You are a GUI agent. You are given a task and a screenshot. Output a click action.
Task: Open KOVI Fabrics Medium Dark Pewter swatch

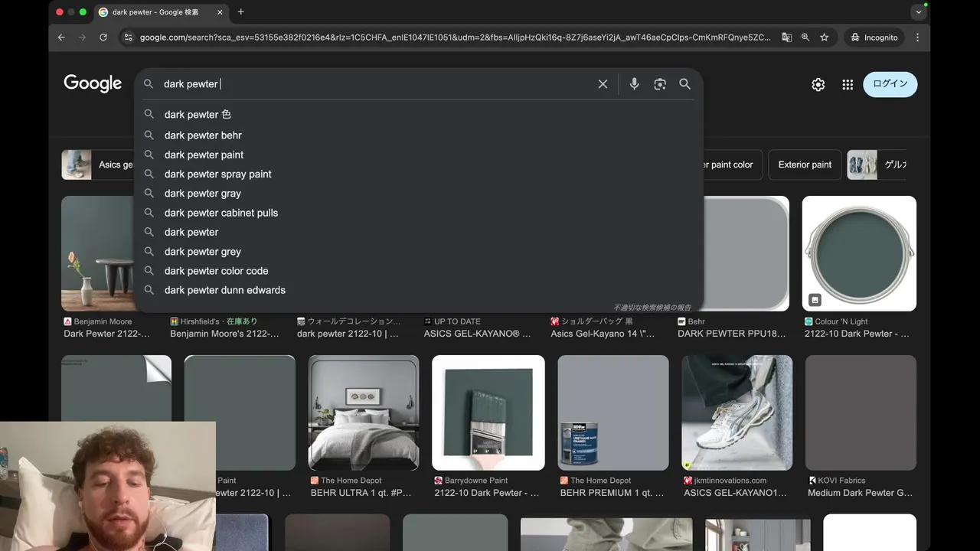tap(861, 412)
